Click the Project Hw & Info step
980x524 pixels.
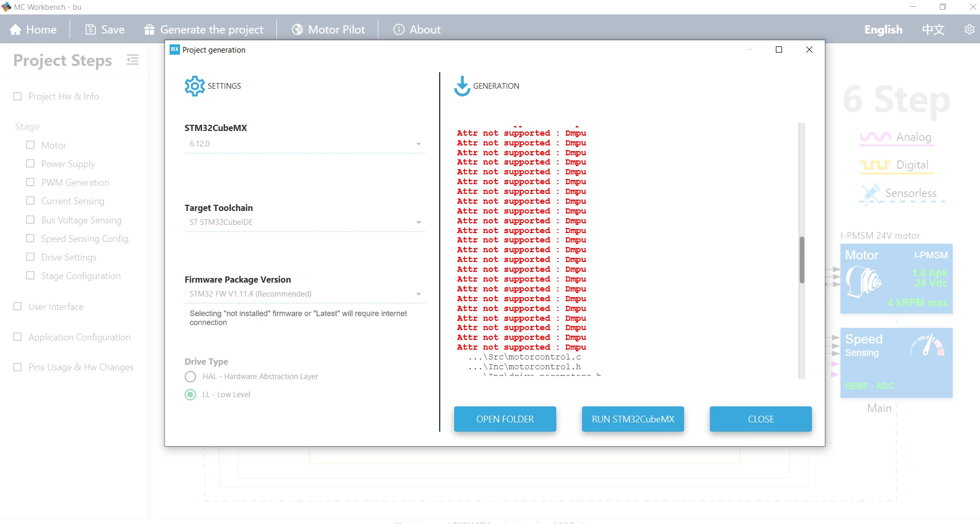(x=63, y=96)
